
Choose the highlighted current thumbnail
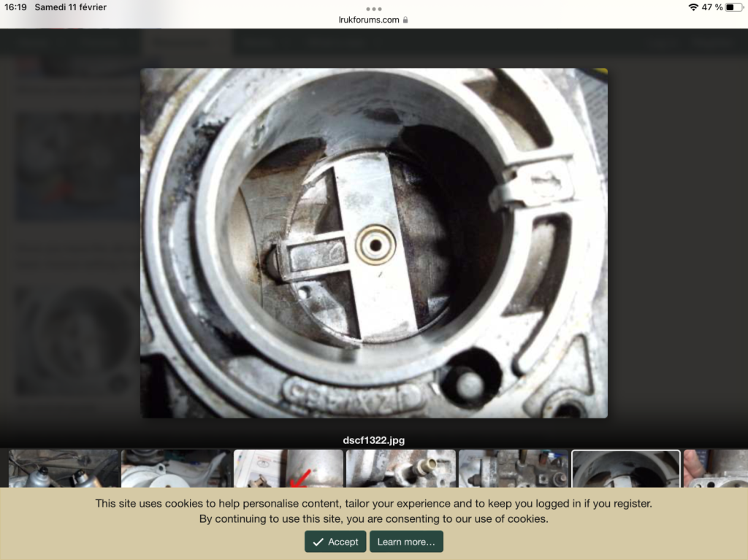tap(626, 469)
